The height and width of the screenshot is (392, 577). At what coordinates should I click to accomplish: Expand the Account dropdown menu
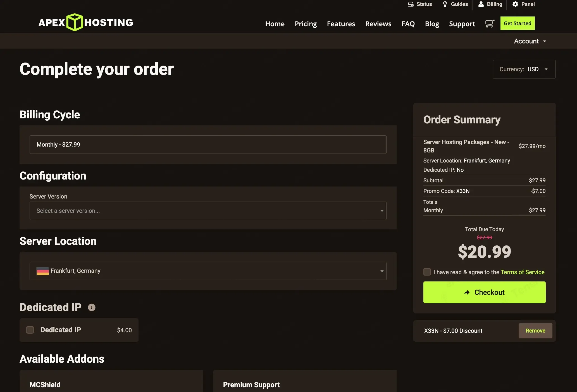click(x=530, y=41)
